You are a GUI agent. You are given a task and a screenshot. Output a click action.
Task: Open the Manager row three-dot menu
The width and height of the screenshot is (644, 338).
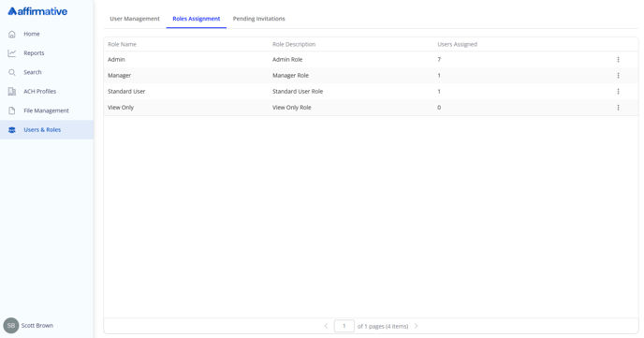tap(618, 76)
